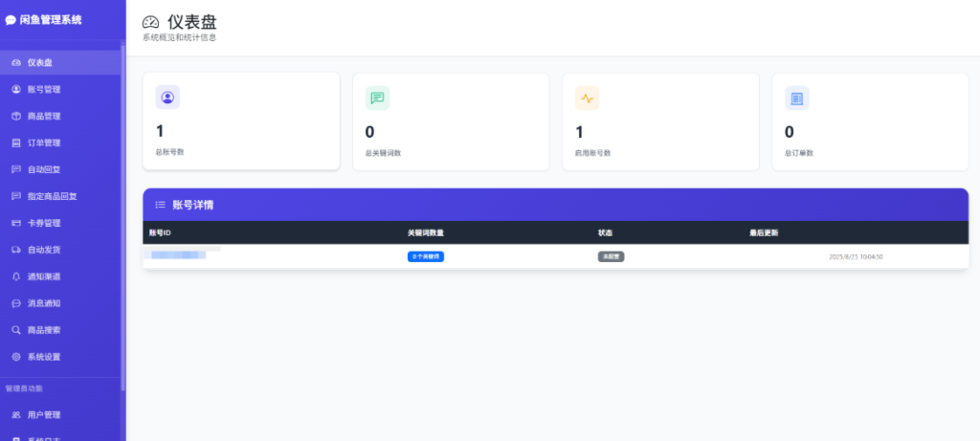
Task: Open 订单管理 in the sidebar
Action: tap(44, 143)
